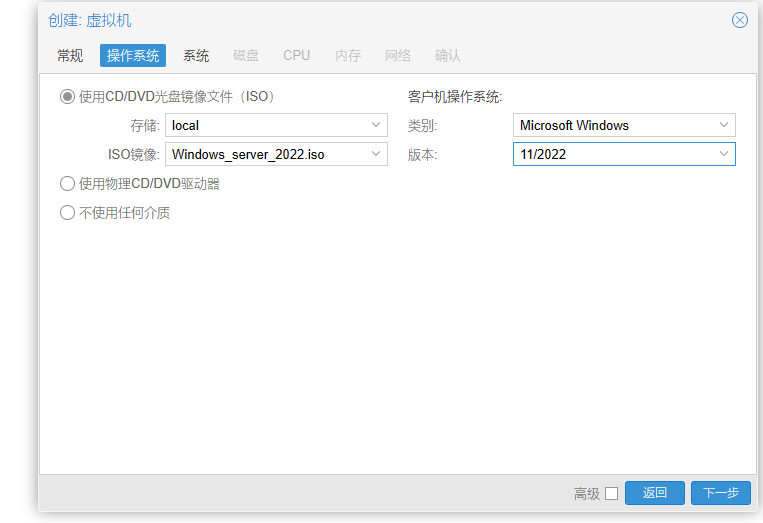
Task: Select the 操作系统 tab
Action: (133, 55)
